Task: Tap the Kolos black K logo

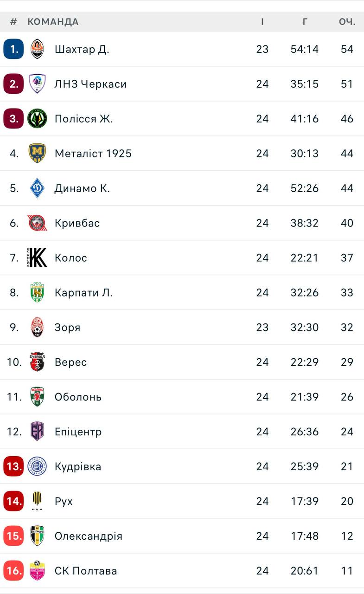Action: [37, 258]
